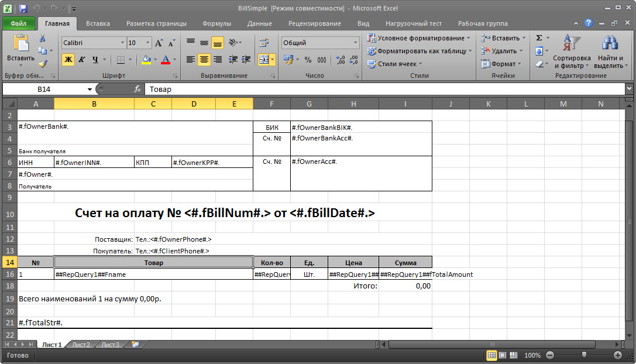
Task: Click the large Paste clipboard icon
Action: (20, 44)
